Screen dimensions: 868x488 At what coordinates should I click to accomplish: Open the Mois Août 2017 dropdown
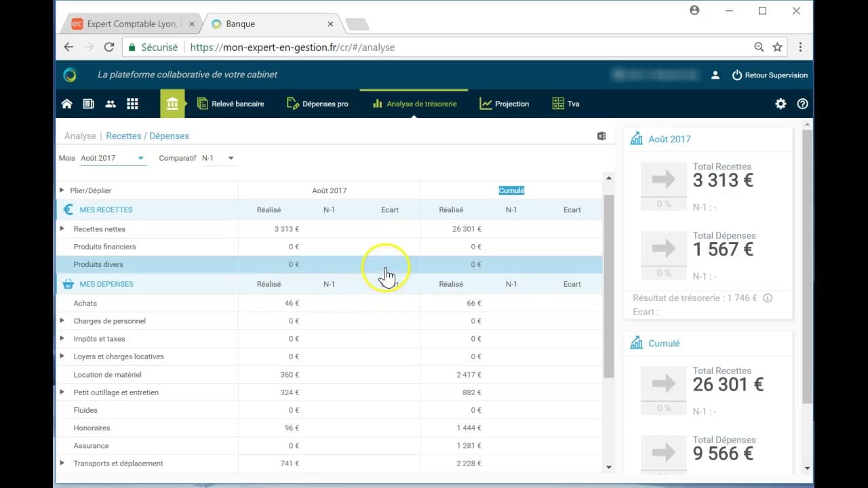pos(112,158)
